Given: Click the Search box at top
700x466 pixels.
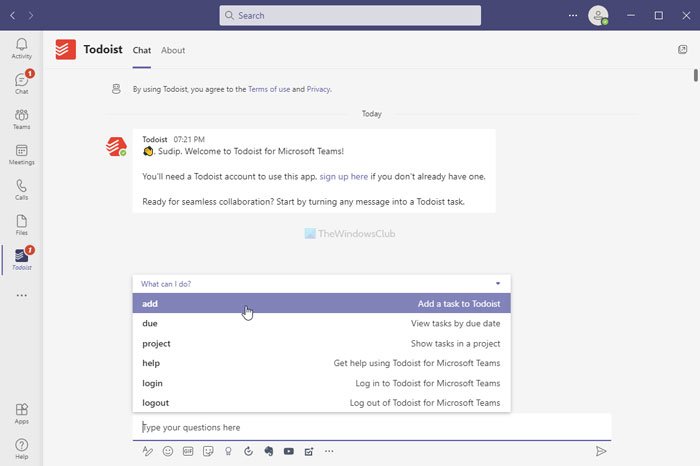Looking at the screenshot, I should (350, 16).
